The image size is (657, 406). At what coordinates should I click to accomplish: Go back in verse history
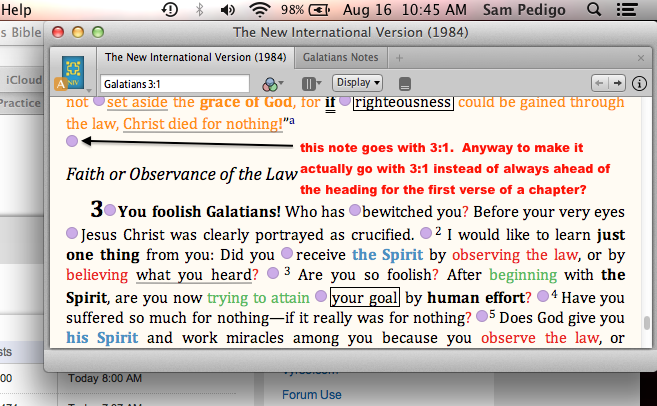pos(600,83)
